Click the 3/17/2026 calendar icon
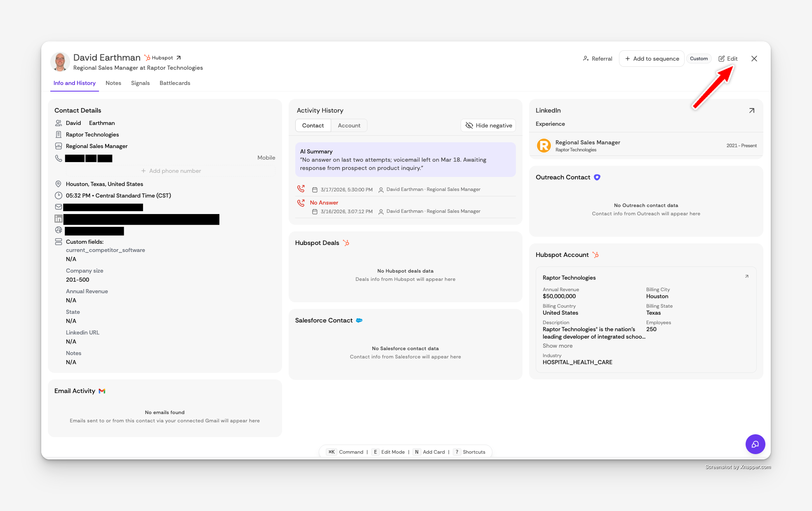 coord(315,190)
